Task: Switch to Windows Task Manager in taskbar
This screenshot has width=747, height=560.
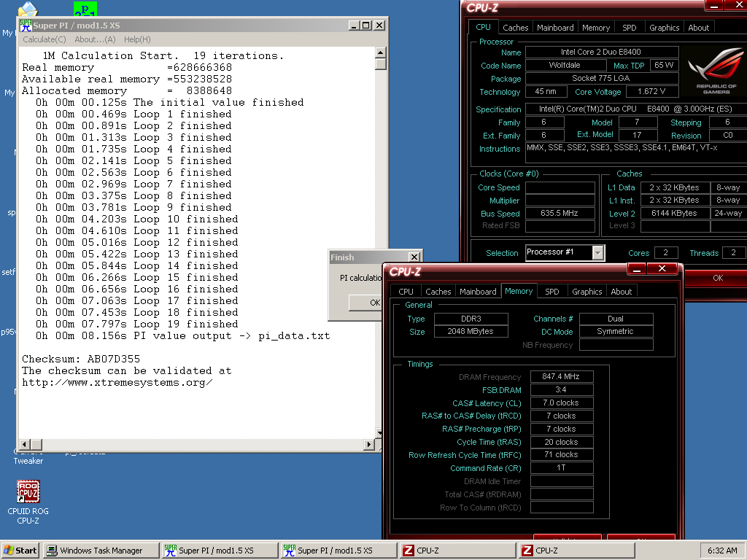Action: pos(101,551)
